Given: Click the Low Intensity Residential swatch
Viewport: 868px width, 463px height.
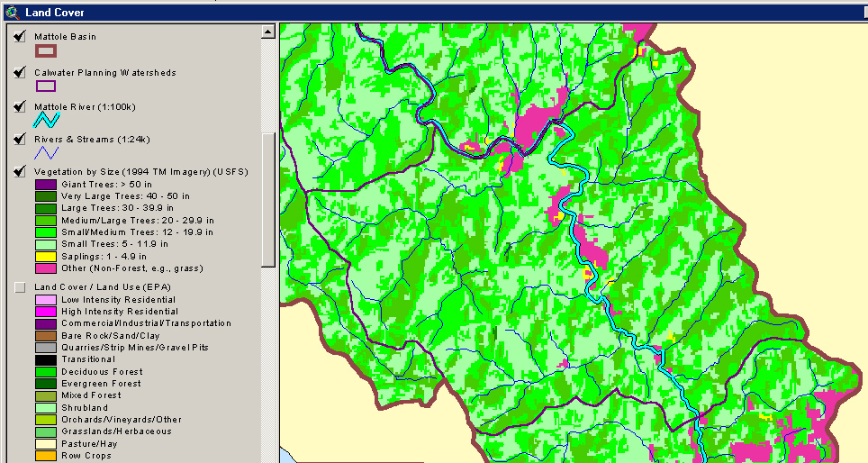Looking at the screenshot, I should 46,300.
